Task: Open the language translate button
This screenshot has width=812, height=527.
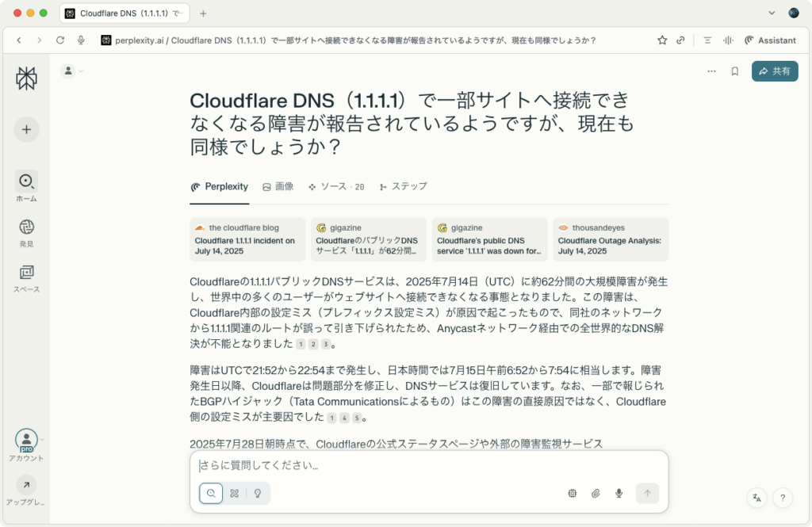Action: coord(756,498)
